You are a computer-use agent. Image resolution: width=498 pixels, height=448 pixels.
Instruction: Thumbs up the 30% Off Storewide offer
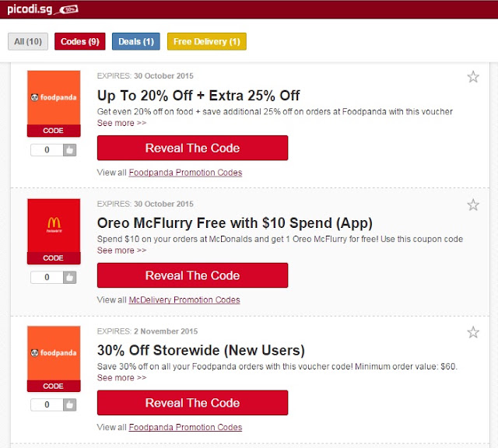(69, 404)
